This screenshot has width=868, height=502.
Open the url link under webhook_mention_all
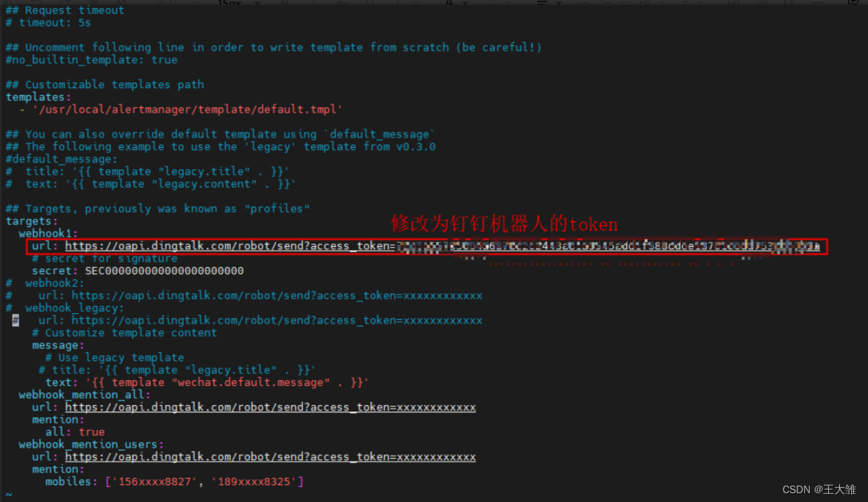pos(270,407)
